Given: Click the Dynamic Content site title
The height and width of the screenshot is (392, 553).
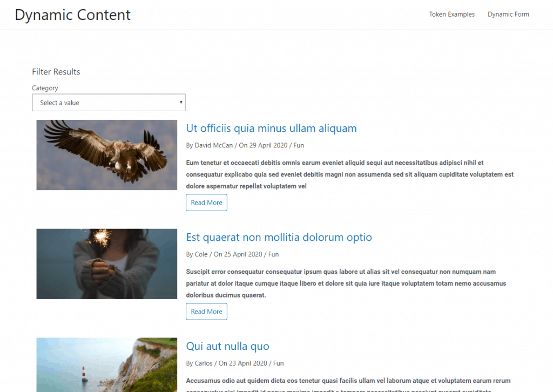Looking at the screenshot, I should coord(72,15).
